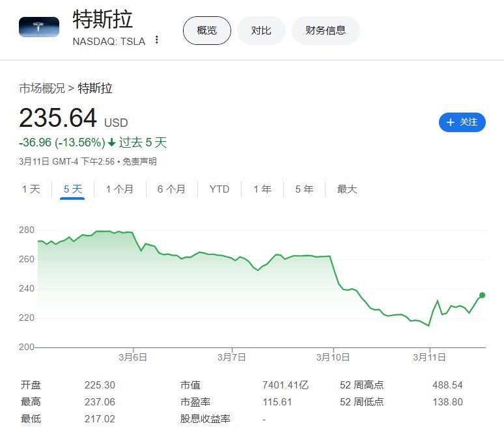
Task: Choose the 1 年 chart range
Action: coord(262,189)
